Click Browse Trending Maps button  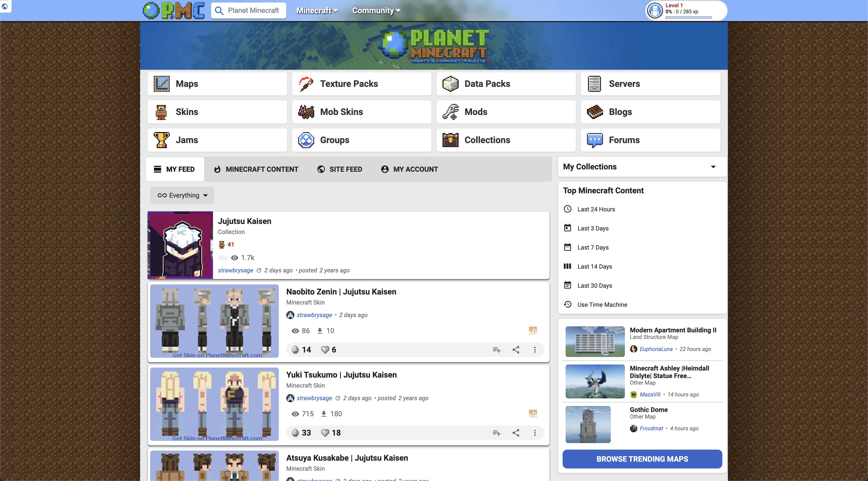click(642, 459)
